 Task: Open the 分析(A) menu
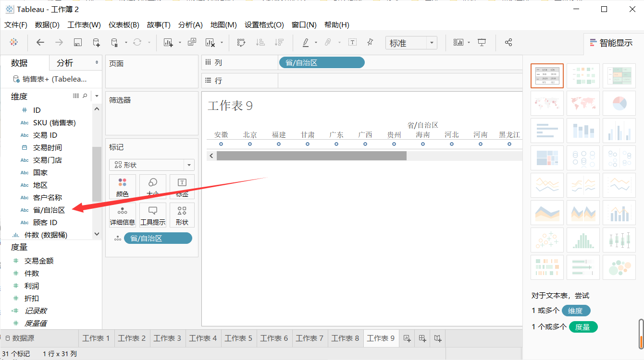coord(190,25)
